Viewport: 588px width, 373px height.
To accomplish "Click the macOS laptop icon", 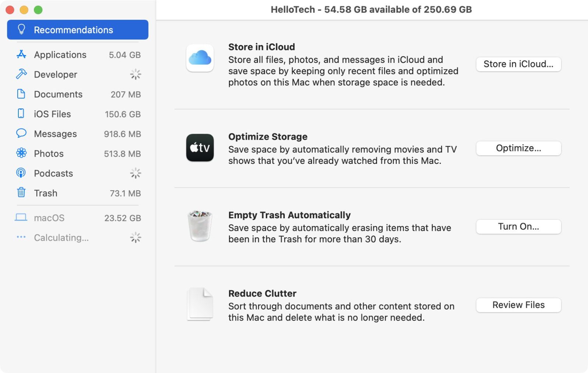I will tap(21, 218).
